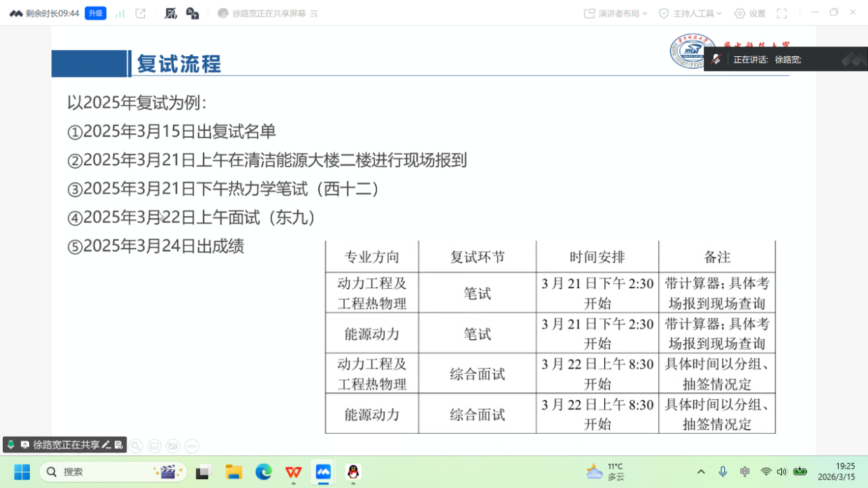Open the subtitle translation icon in top bar
Viewport: 868px width, 488px height.
point(192,13)
